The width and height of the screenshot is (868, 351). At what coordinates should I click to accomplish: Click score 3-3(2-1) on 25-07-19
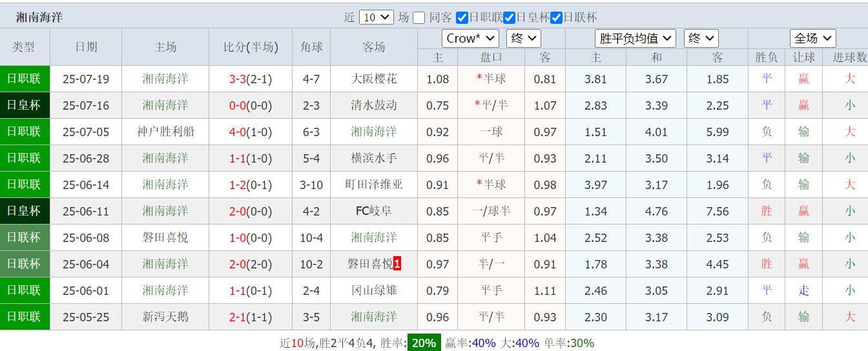point(251,79)
